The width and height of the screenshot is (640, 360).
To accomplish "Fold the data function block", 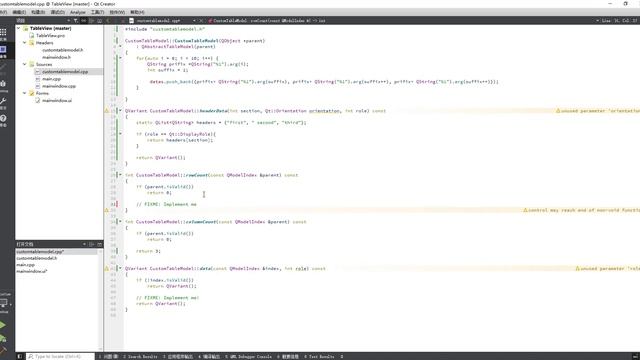I will [120, 269].
